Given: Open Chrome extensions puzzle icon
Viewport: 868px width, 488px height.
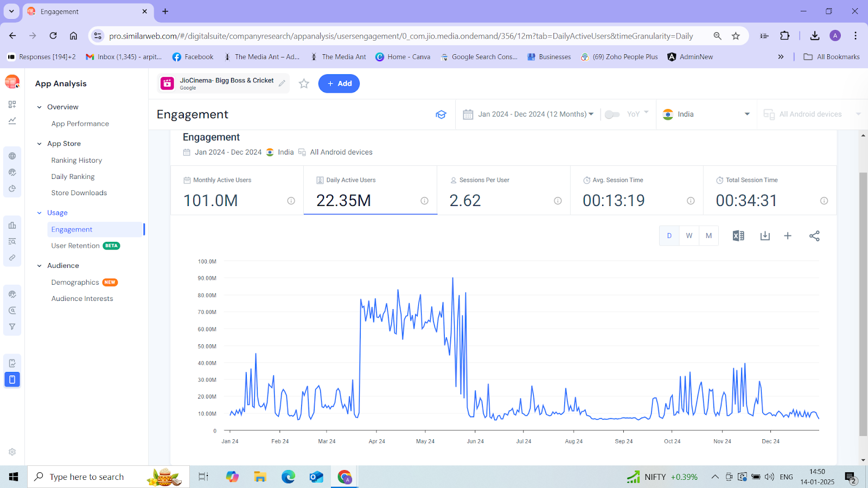Looking at the screenshot, I should pos(785,36).
